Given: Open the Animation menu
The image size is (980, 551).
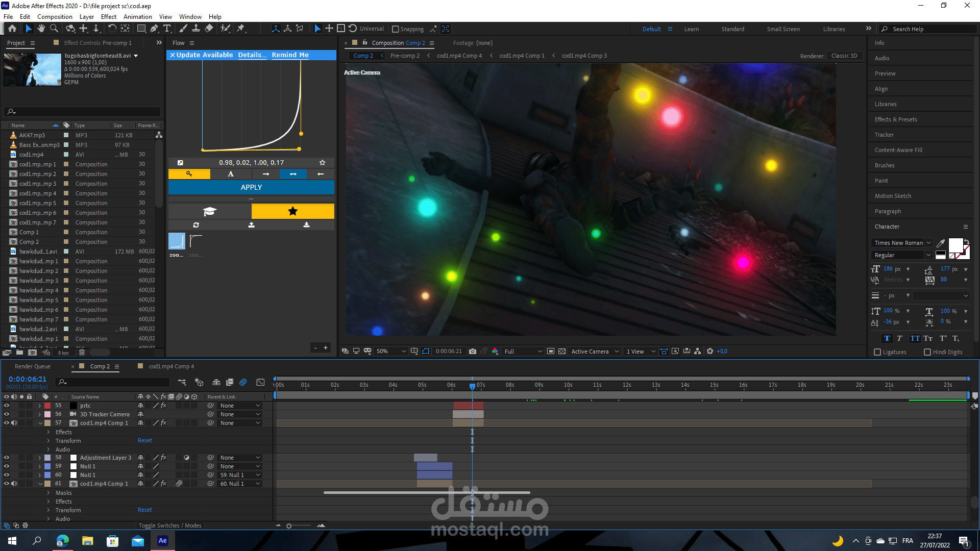Looking at the screenshot, I should (x=137, y=16).
